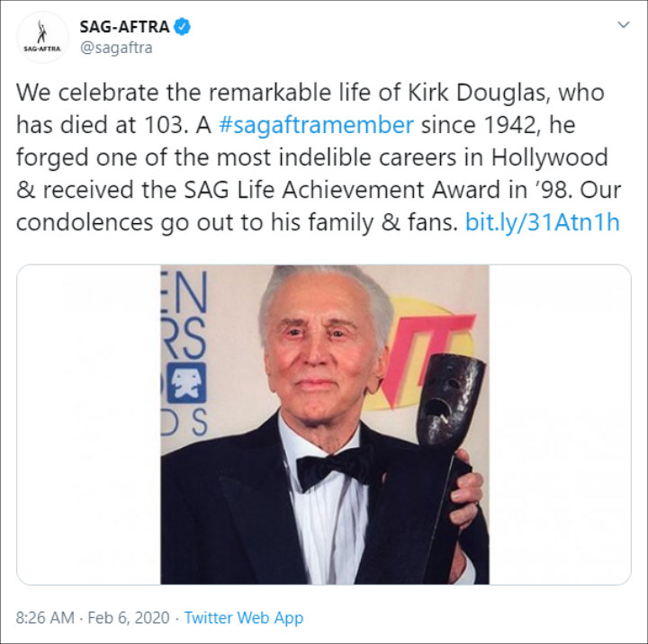Click the white right margin of media card
The height and width of the screenshot is (644, 648).
pos(560,425)
